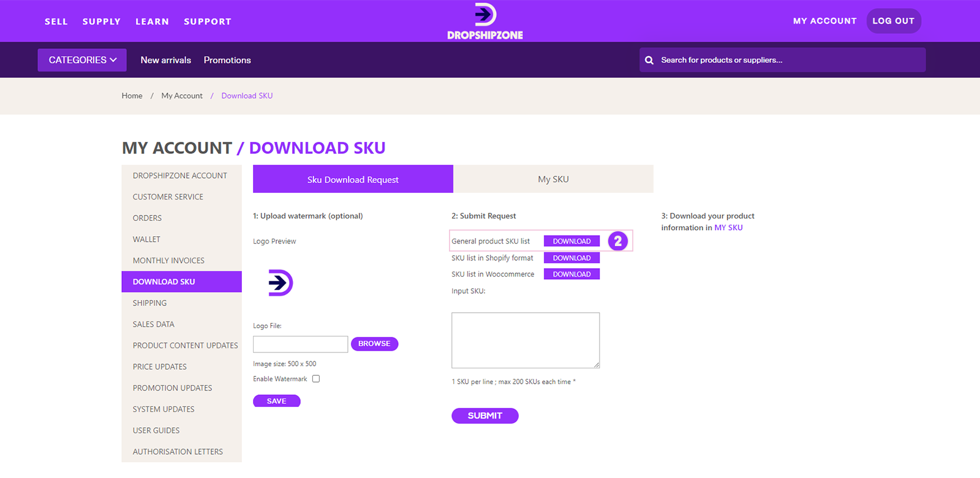This screenshot has height=478, width=980.
Task: Open Promotions page
Action: 227,60
